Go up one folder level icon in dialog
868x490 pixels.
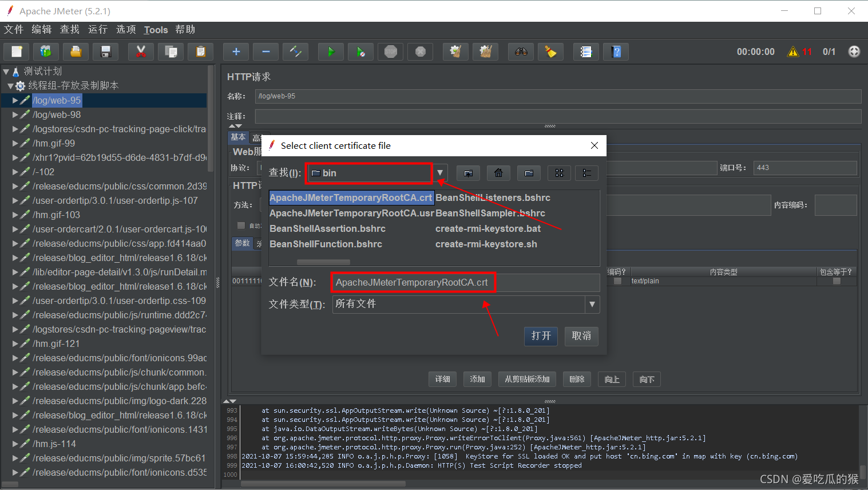[468, 173]
